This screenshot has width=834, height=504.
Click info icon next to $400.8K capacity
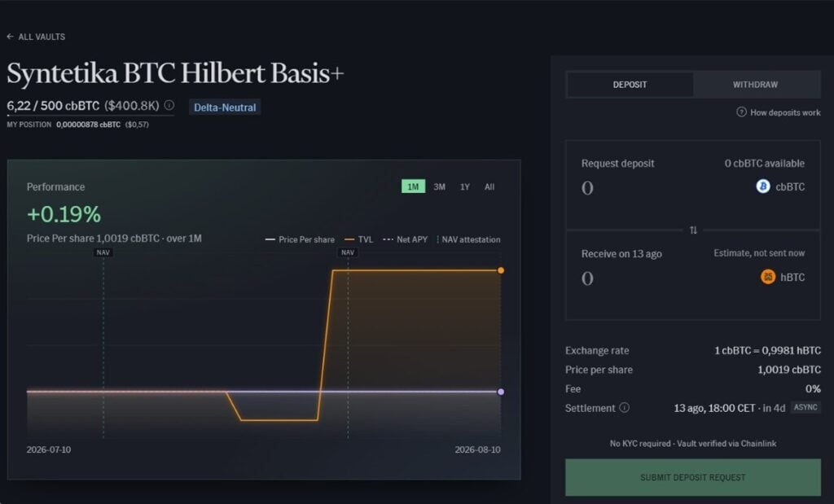169,105
